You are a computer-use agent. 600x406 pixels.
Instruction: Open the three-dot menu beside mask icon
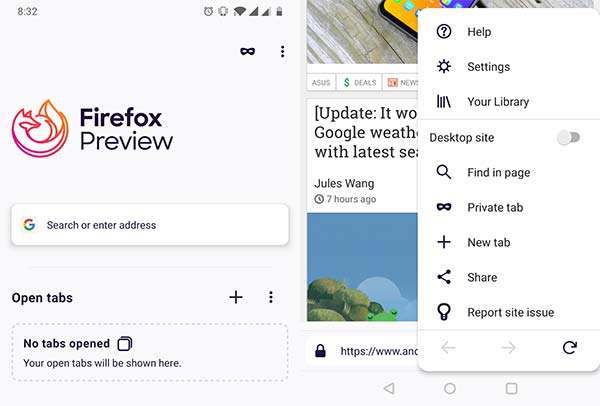point(282,51)
